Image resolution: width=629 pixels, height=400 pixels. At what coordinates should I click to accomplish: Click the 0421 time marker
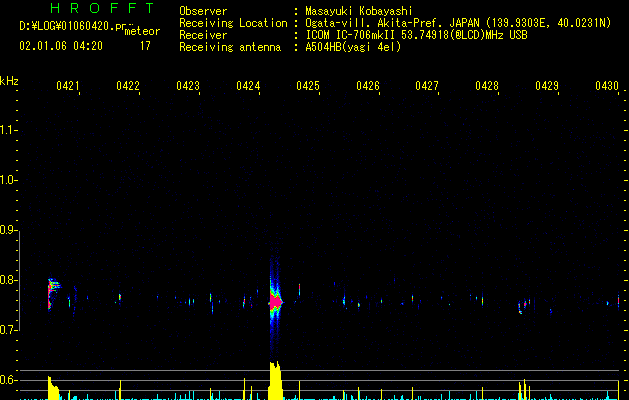[x=67, y=86]
